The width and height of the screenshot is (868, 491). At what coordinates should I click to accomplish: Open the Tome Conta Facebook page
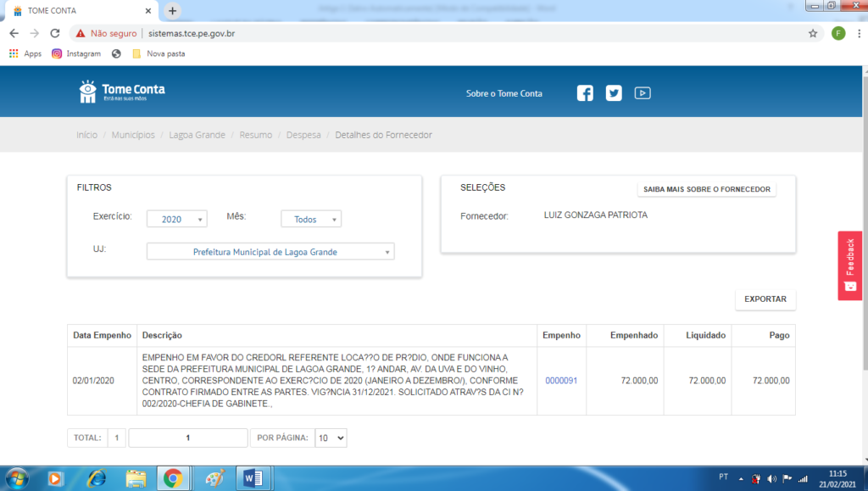tap(585, 93)
